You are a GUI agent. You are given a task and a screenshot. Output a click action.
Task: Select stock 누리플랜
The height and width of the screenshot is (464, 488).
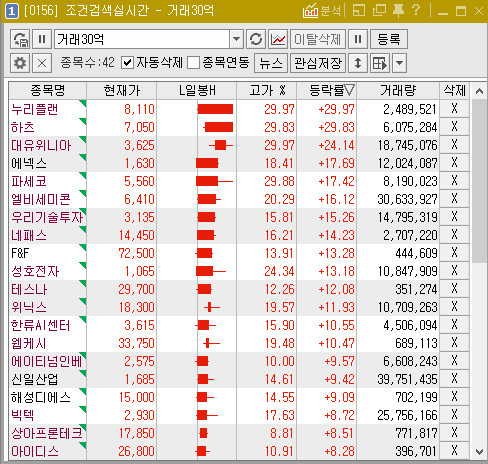click(x=35, y=109)
